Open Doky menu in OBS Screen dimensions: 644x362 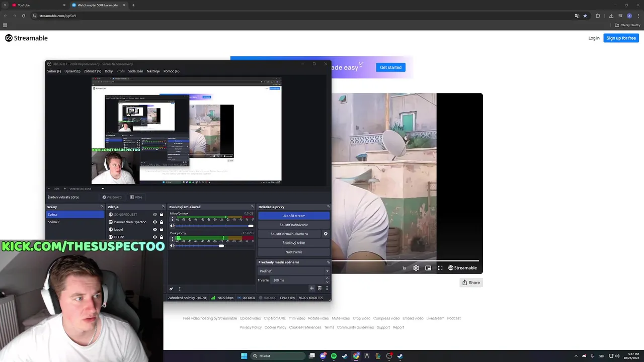(109, 71)
